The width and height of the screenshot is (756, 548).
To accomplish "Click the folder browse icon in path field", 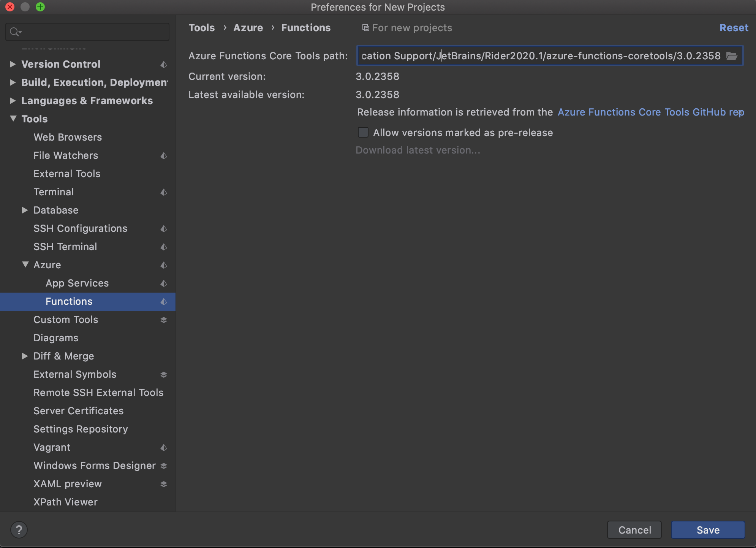I will (x=732, y=56).
